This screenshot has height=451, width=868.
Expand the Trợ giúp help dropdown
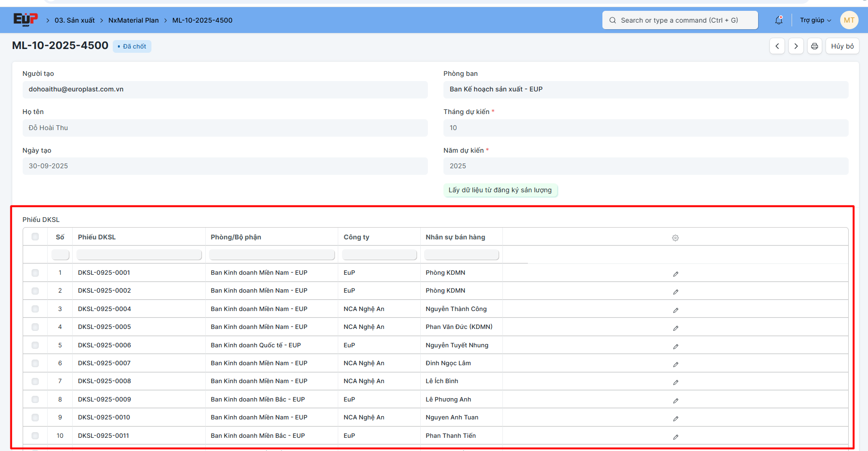pos(815,20)
